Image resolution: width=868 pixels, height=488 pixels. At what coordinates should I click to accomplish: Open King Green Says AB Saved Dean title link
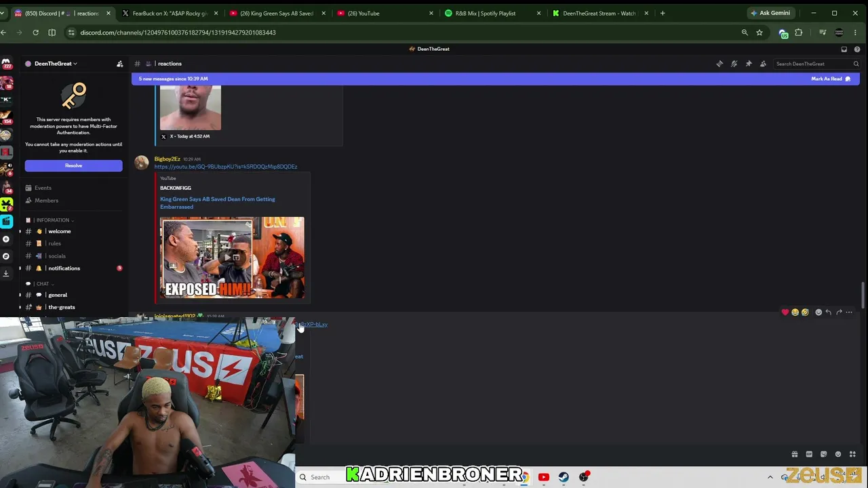pyautogui.click(x=218, y=203)
